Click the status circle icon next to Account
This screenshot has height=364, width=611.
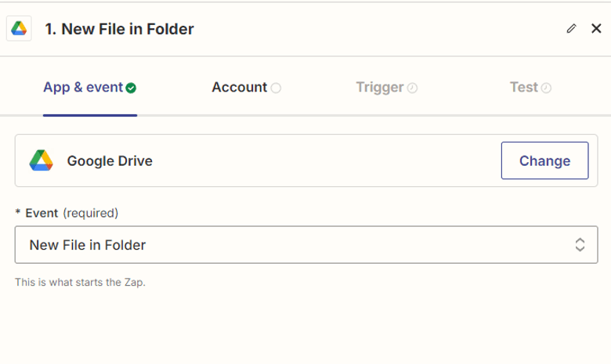(x=276, y=88)
